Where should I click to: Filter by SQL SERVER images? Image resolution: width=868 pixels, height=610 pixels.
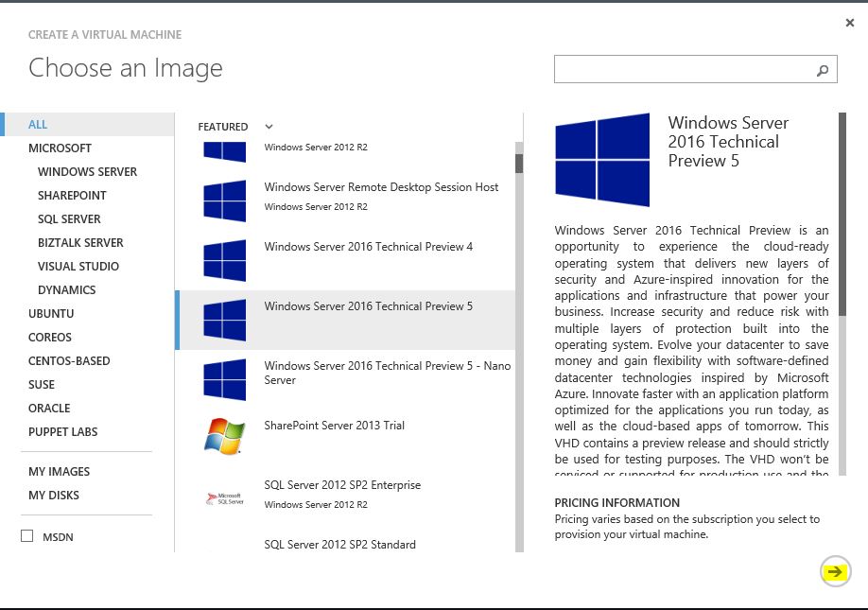[69, 219]
